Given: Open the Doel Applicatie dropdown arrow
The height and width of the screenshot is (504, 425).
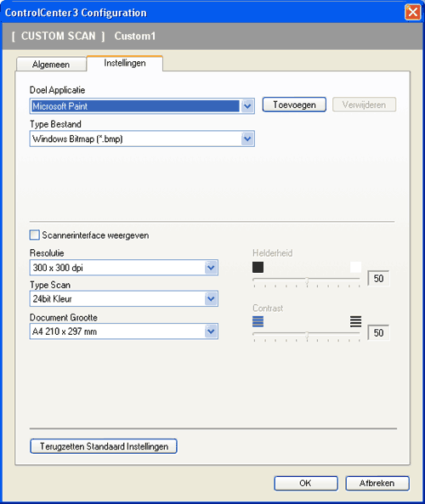Looking at the screenshot, I should coord(247,106).
